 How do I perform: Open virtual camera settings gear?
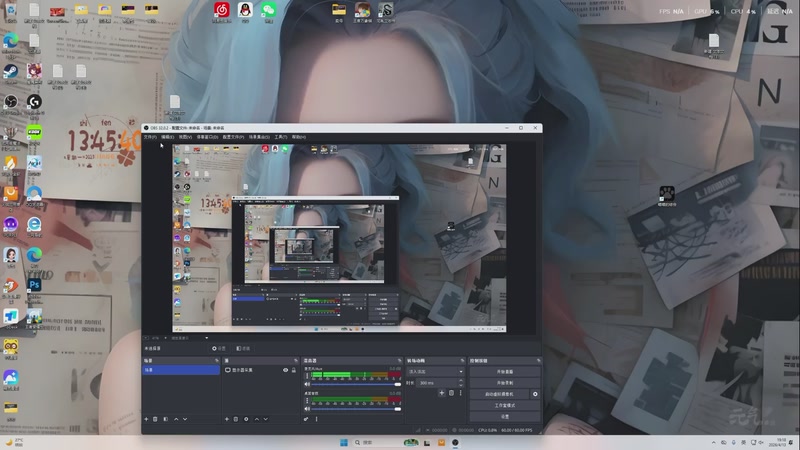[x=535, y=394]
